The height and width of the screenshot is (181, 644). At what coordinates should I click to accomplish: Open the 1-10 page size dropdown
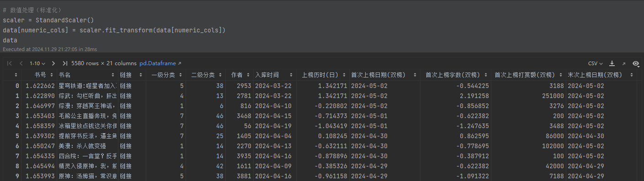point(37,63)
